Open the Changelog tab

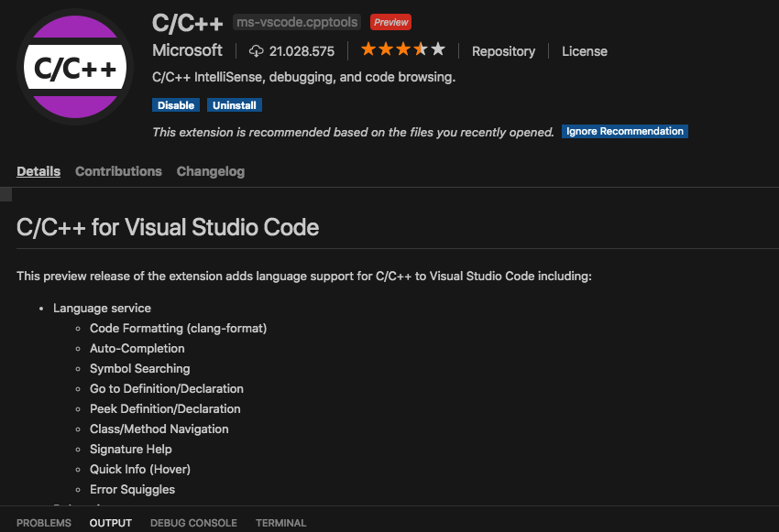(211, 172)
